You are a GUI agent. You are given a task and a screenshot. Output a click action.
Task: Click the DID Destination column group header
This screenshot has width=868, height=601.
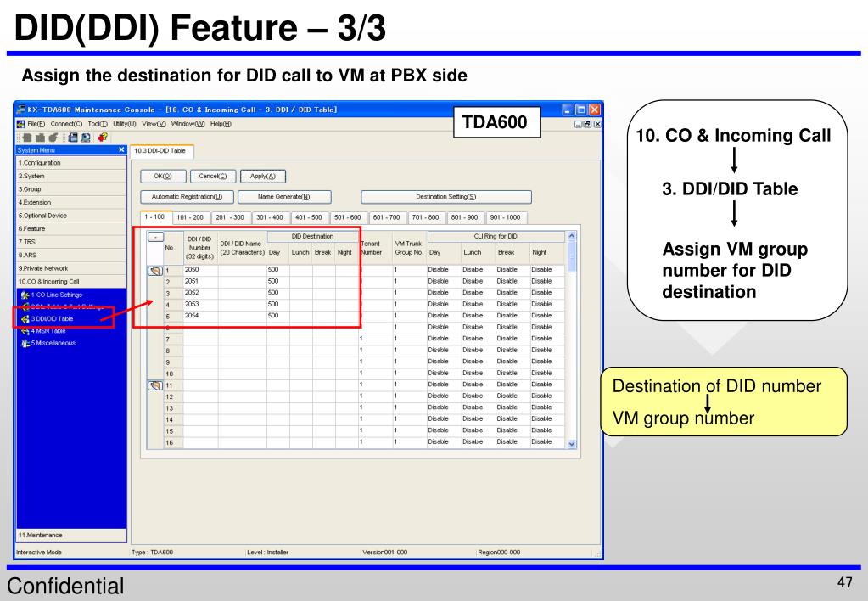coord(313,237)
